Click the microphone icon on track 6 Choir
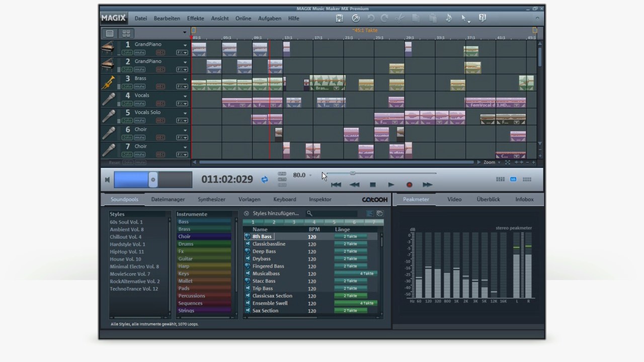644x362 pixels. tap(108, 133)
